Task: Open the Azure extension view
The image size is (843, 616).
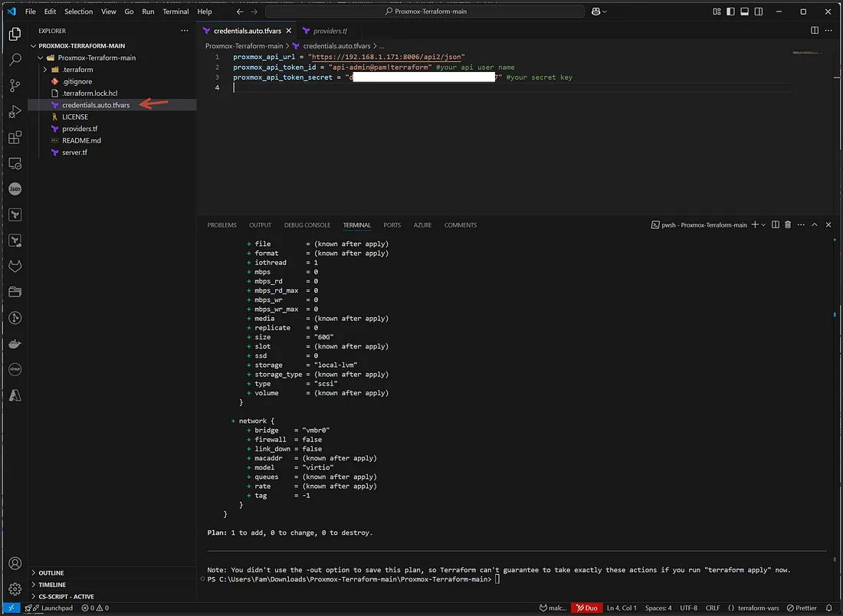Action: [15, 394]
